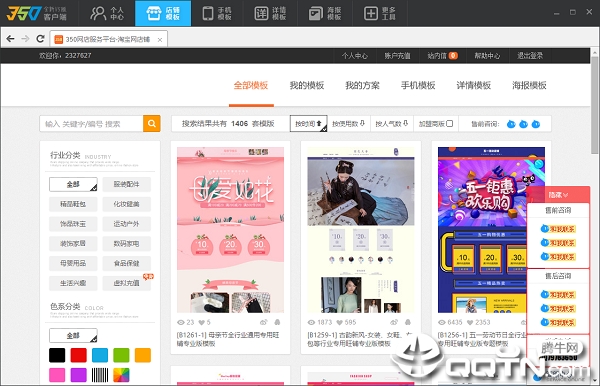Sort results by 按时间
The height and width of the screenshot is (386, 600).
click(308, 124)
